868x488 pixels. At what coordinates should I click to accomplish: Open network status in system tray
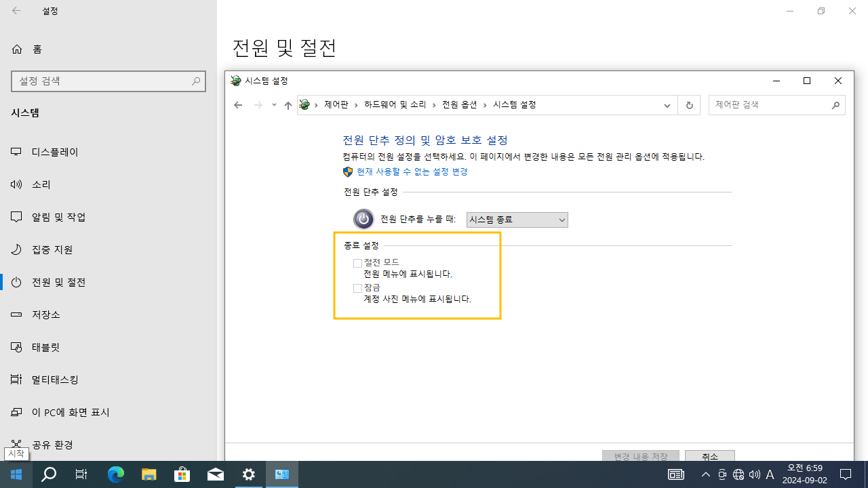point(738,474)
